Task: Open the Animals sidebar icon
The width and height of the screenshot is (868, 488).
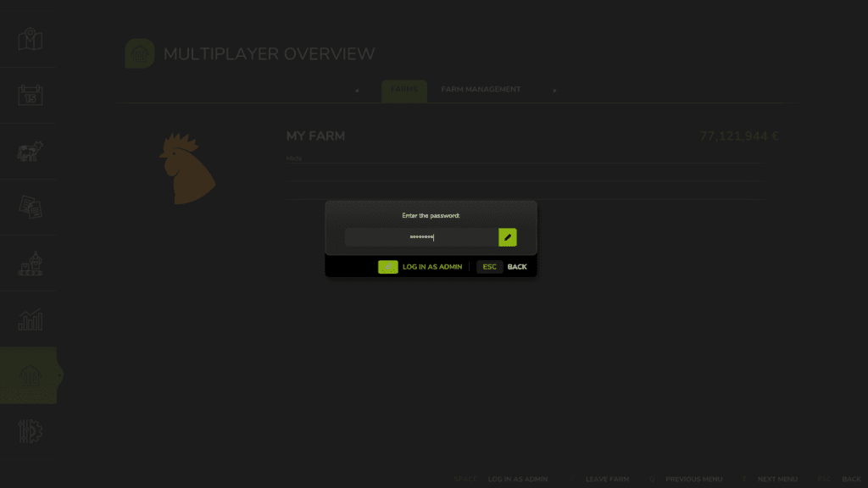Action: (31, 152)
